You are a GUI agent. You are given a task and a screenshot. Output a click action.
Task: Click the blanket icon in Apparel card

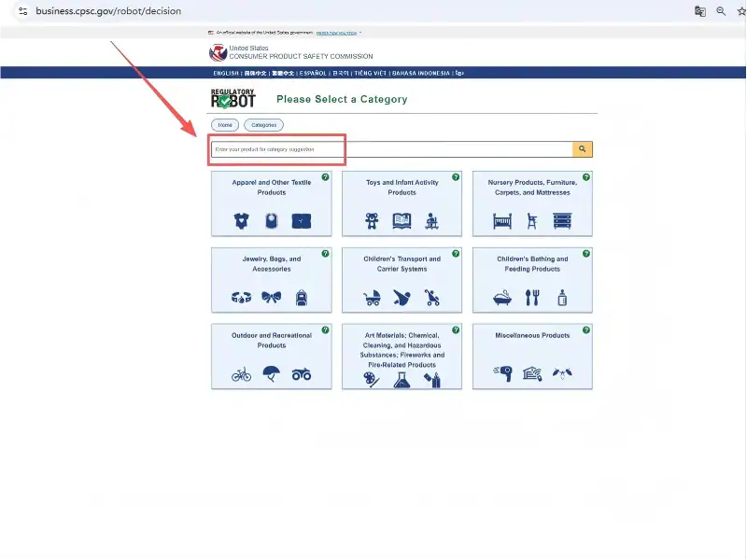click(301, 221)
